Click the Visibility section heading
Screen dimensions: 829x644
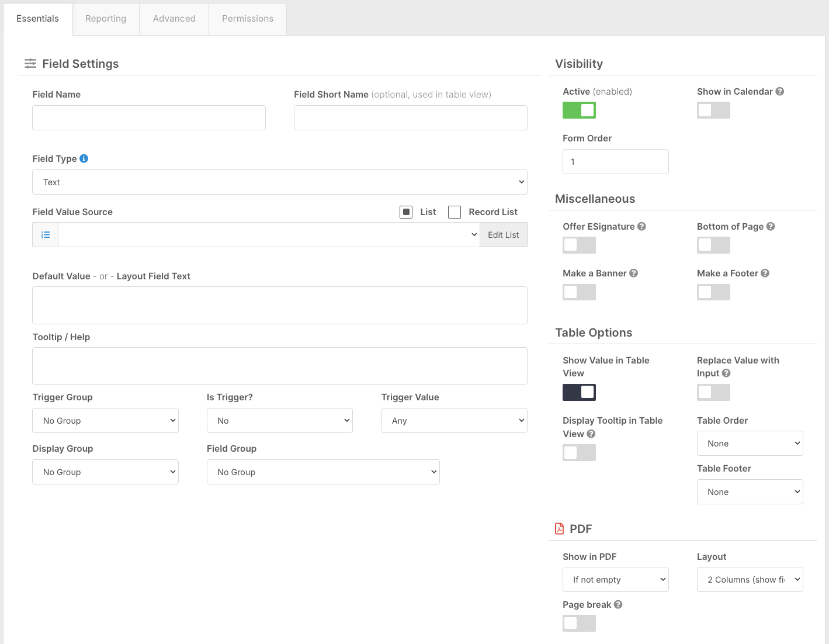(579, 64)
